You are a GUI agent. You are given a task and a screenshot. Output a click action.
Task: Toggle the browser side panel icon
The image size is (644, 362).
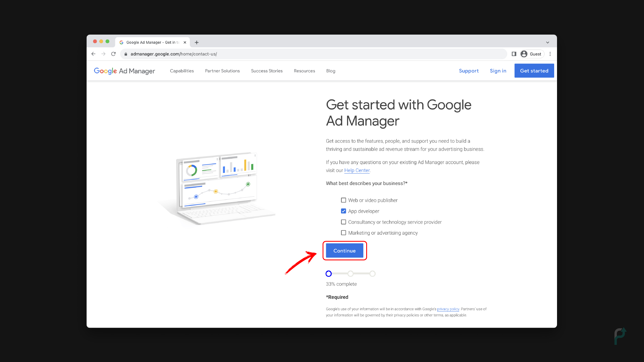[514, 54]
